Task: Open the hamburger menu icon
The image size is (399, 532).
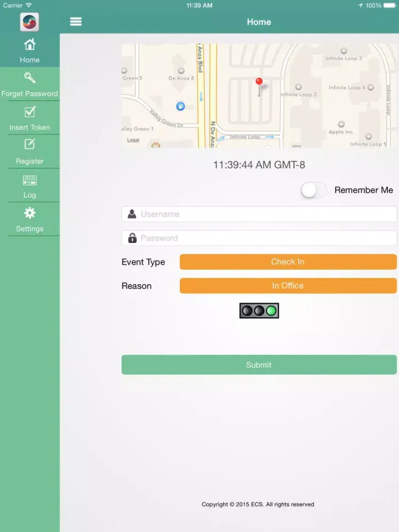Action: tap(76, 22)
